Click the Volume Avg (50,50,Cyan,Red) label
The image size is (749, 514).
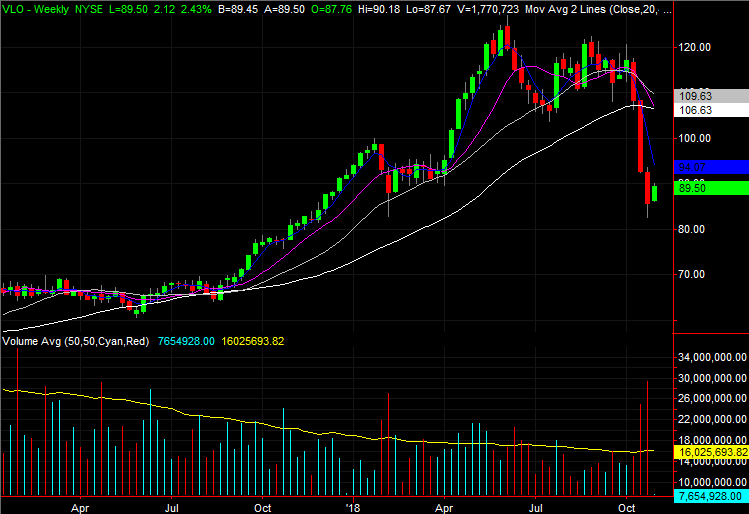click(76, 341)
